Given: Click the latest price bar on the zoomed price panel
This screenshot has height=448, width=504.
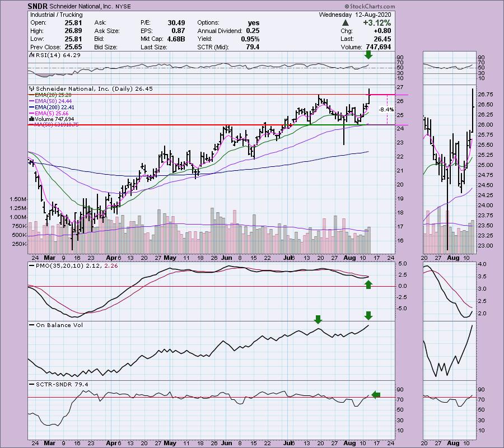Looking at the screenshot, I should click(473, 110).
